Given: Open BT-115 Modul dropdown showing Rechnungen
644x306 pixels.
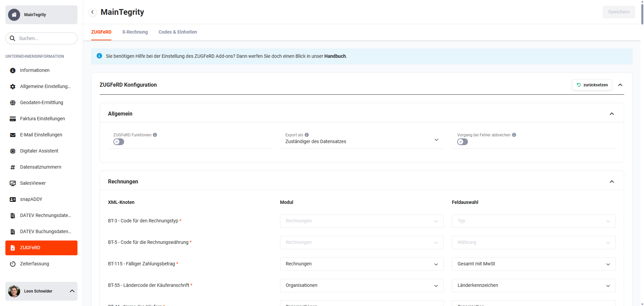Looking at the screenshot, I should coord(362,264).
